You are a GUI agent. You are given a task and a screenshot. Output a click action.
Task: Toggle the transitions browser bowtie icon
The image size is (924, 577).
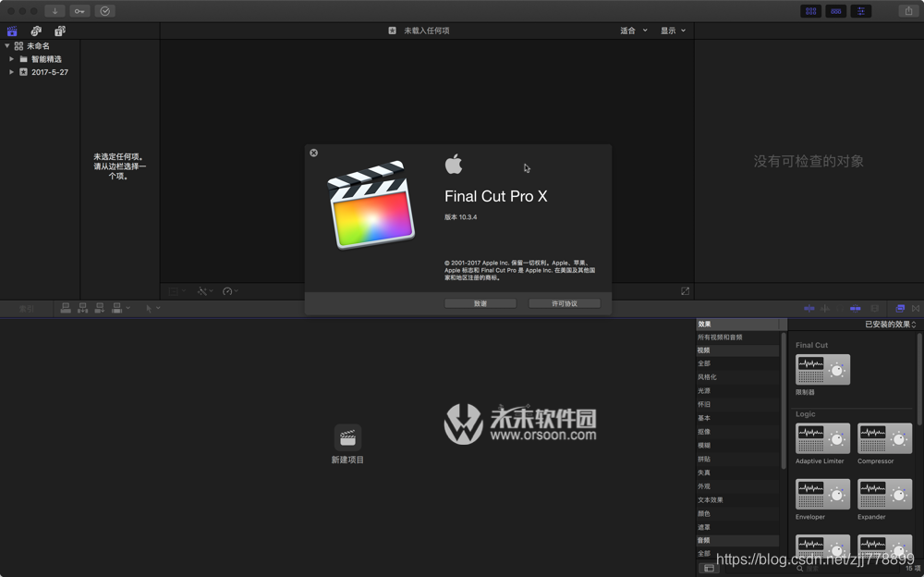[x=915, y=309]
